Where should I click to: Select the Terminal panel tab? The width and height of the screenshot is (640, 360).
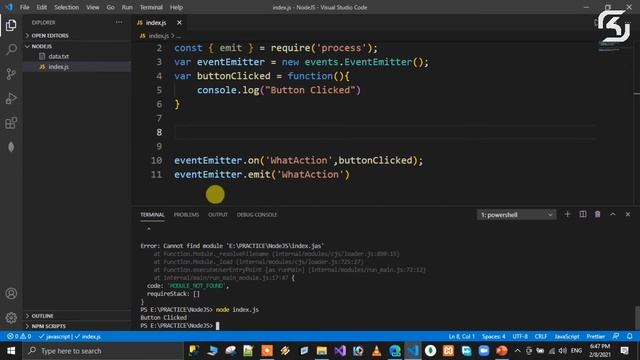click(x=152, y=215)
